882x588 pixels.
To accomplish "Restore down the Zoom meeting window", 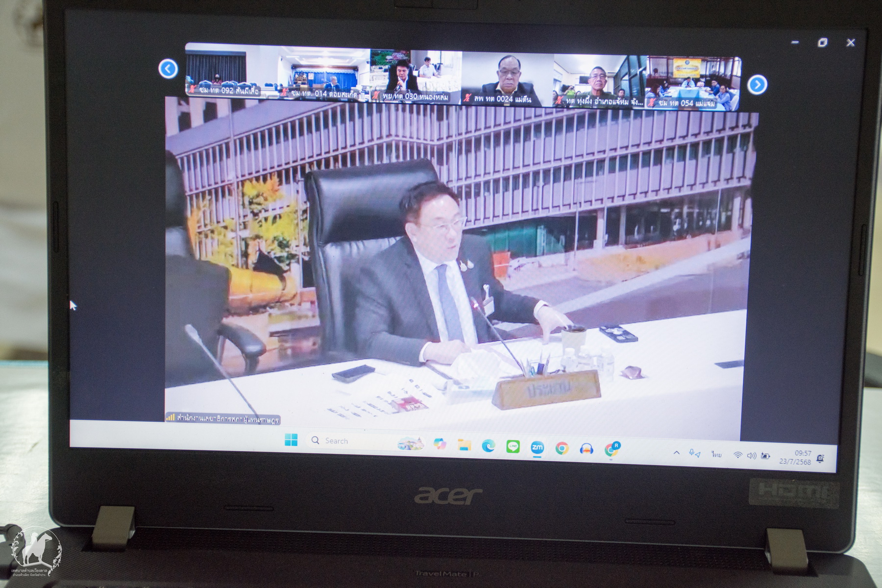I will [823, 43].
